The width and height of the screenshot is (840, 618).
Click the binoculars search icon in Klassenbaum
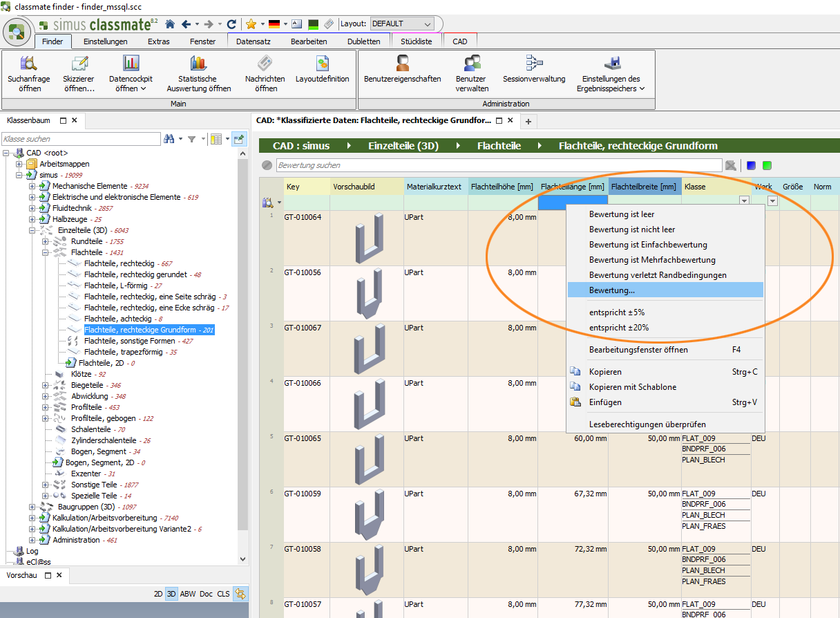(169, 139)
